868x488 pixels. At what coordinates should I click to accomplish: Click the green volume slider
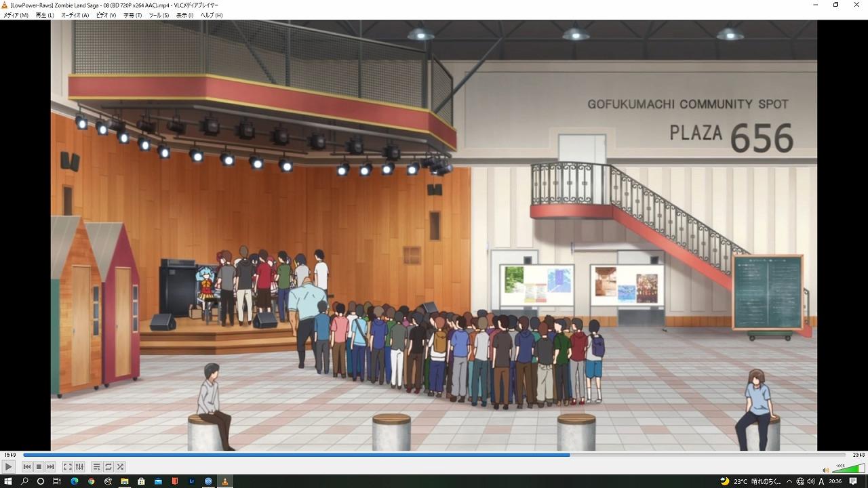[848, 468]
